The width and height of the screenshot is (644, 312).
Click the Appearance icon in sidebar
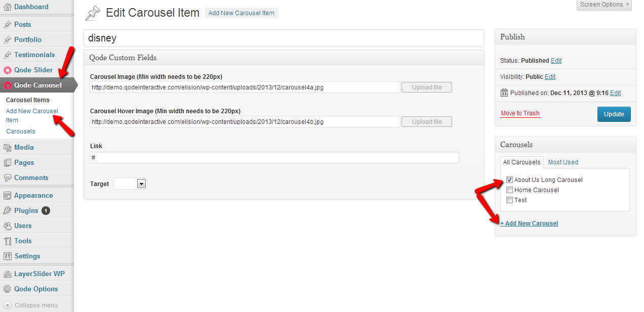8,196
